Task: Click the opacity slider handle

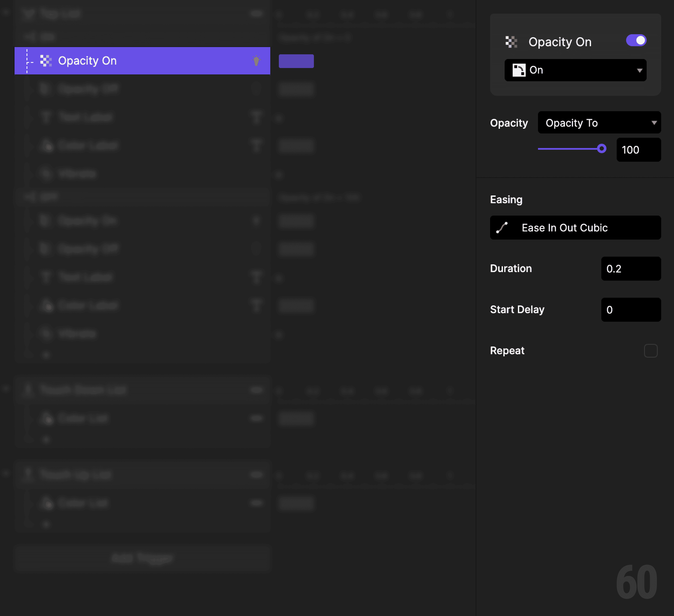Action: tap(602, 149)
